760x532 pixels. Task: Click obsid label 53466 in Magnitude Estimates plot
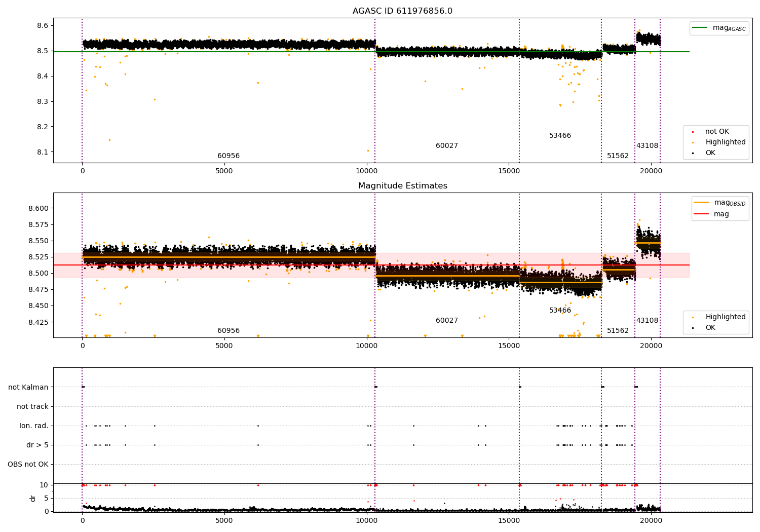click(560, 311)
